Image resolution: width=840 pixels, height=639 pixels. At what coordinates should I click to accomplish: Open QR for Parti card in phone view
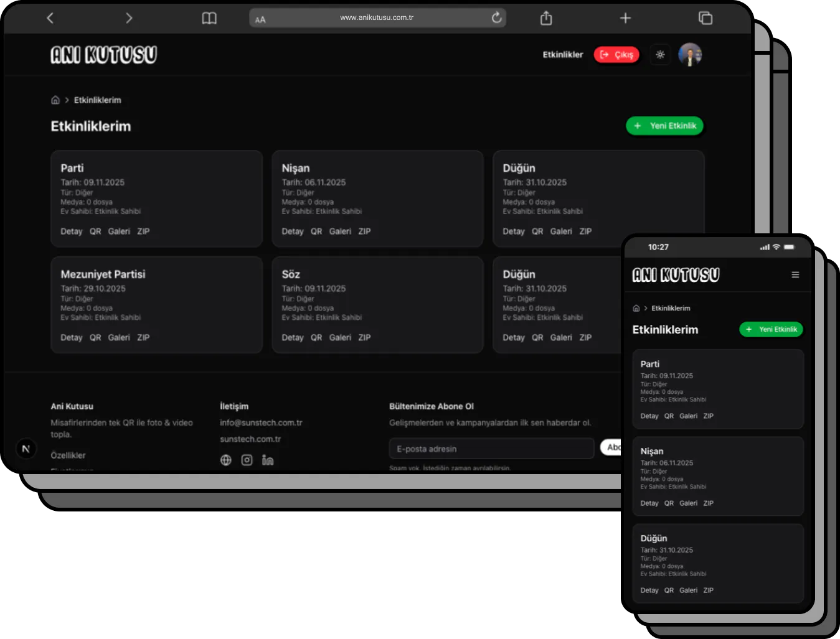click(x=669, y=416)
